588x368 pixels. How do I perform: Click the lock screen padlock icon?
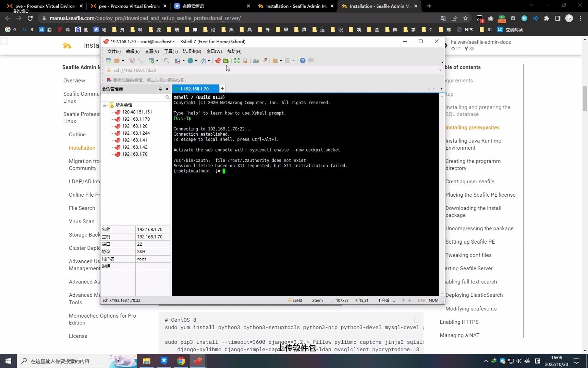(245, 61)
